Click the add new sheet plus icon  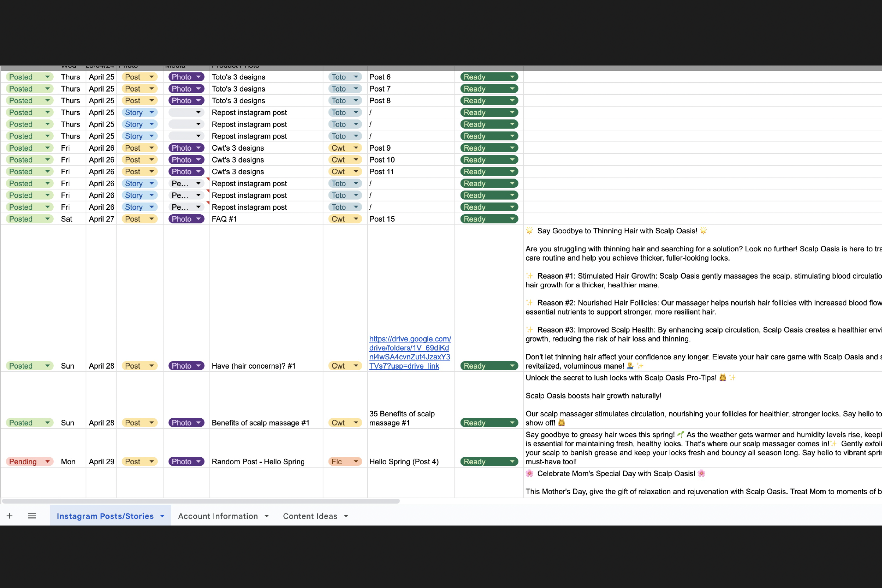pos(10,516)
